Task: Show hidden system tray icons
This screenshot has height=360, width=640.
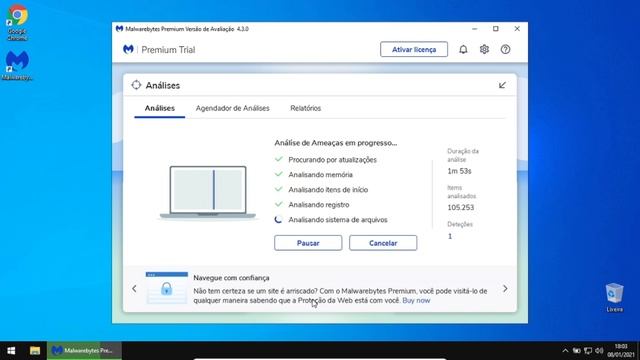Action: (565, 351)
